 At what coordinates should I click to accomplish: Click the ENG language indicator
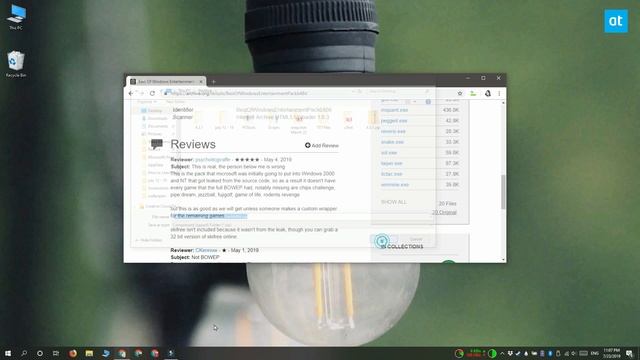click(x=595, y=353)
